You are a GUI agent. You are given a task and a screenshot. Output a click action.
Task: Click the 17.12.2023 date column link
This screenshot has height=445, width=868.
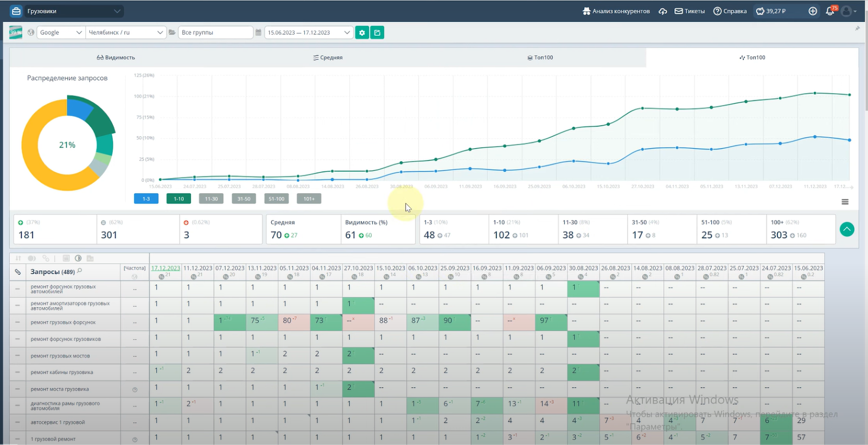coord(165,268)
